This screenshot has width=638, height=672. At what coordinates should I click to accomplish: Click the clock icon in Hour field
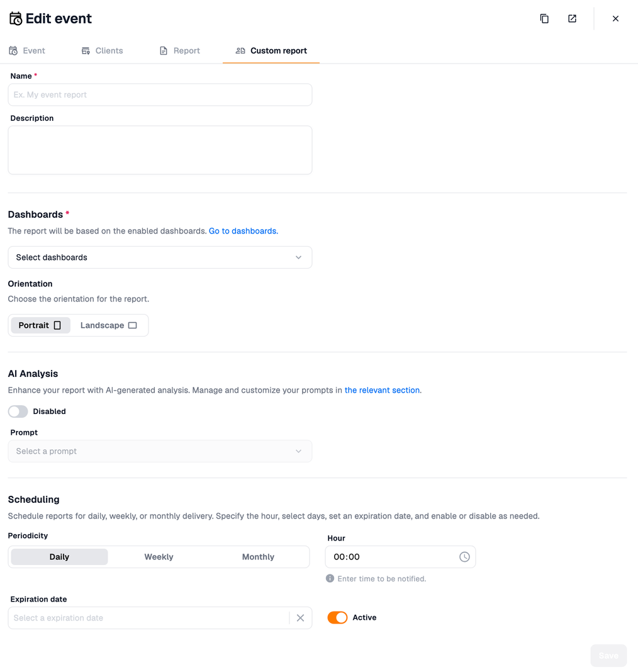[x=464, y=557]
